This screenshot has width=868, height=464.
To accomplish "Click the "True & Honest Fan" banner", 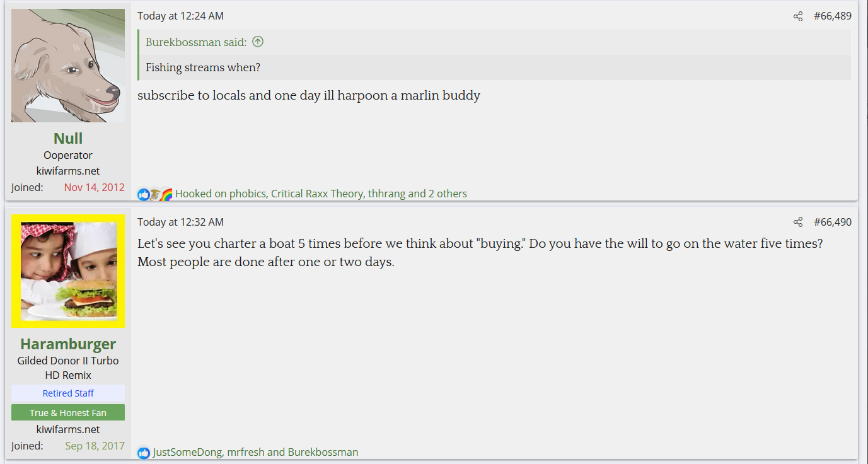I will pyautogui.click(x=68, y=413).
